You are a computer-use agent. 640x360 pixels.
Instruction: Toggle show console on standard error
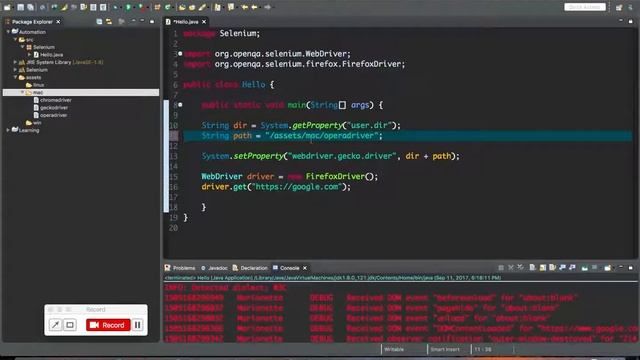click(572, 268)
